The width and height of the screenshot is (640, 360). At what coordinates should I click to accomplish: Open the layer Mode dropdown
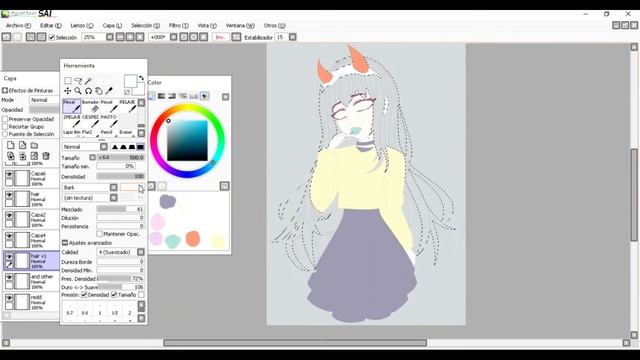click(x=44, y=100)
